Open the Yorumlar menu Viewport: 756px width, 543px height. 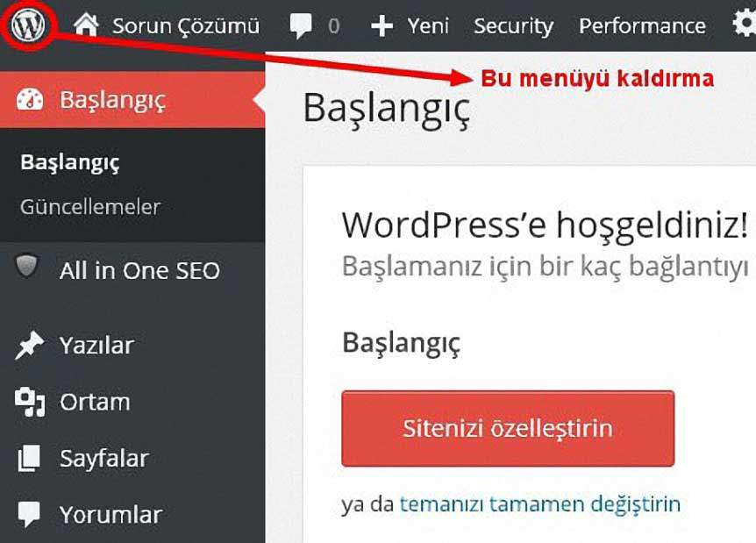pos(111,515)
